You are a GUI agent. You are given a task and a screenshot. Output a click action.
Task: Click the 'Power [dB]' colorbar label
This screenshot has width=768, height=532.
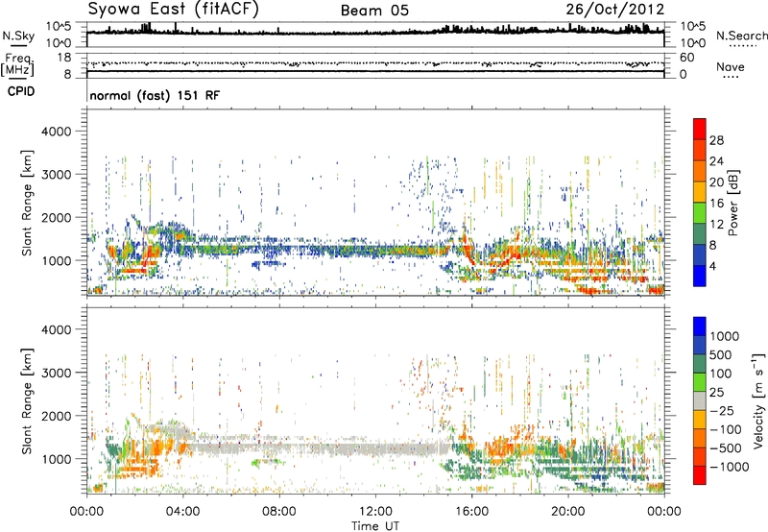pos(732,203)
